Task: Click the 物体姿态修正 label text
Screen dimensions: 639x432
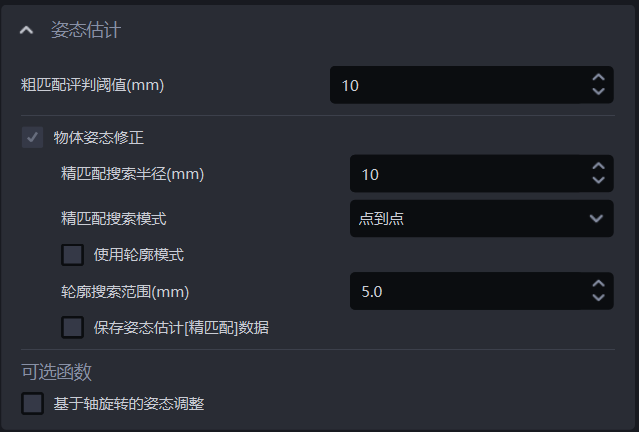Action: point(99,137)
